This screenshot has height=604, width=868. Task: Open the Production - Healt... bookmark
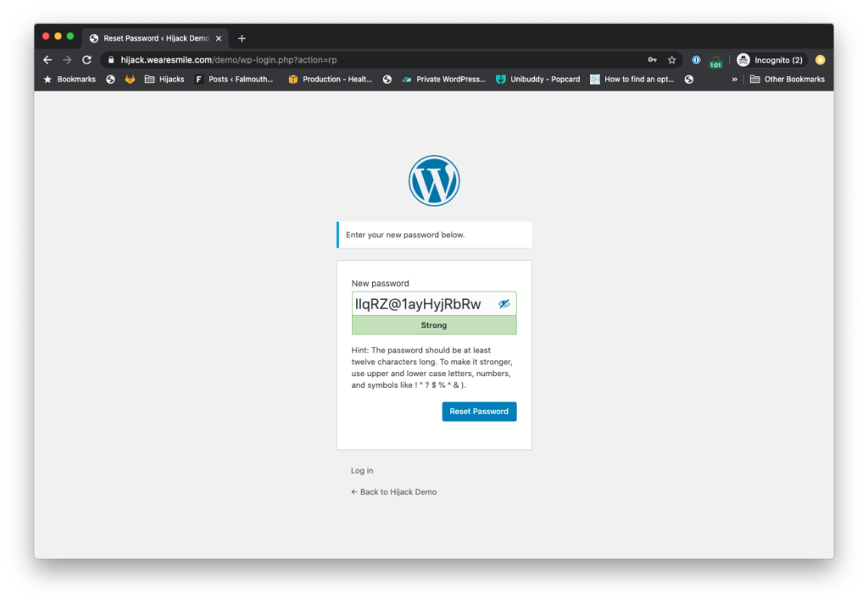pyautogui.click(x=331, y=79)
